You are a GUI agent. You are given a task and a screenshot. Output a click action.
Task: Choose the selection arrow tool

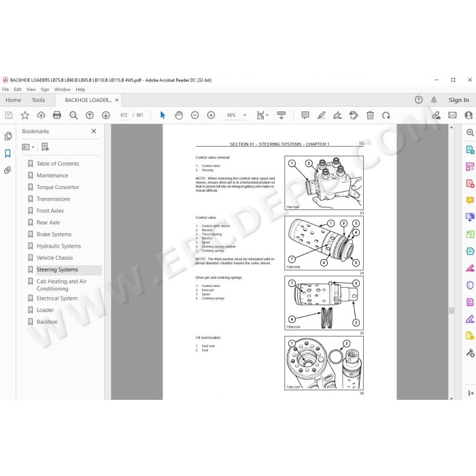coord(163,116)
